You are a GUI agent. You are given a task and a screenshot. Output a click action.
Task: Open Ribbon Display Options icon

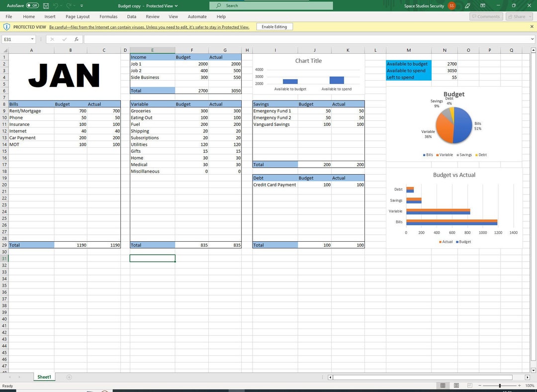coord(482,6)
